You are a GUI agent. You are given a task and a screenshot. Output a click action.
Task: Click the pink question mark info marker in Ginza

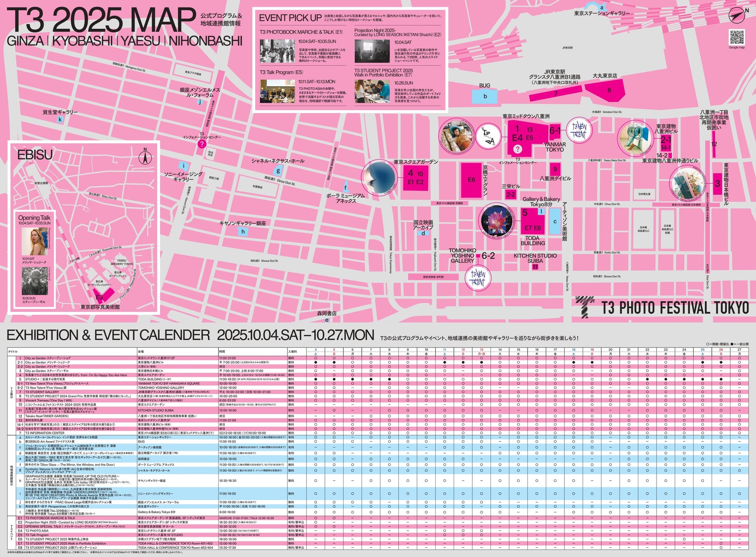[x=202, y=144]
